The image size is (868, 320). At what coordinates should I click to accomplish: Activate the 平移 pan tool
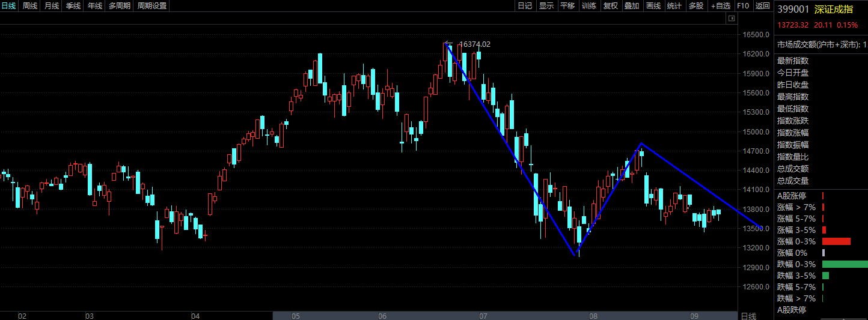567,5
